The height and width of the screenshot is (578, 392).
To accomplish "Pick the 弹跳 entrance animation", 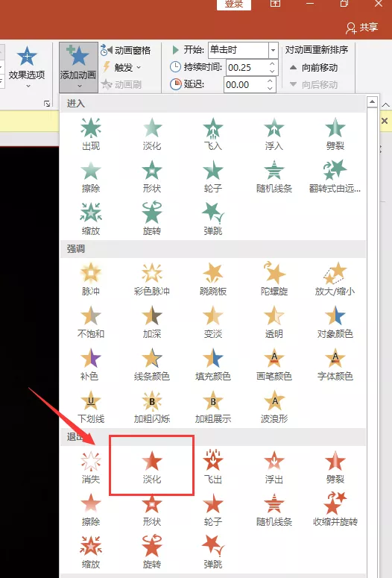I will (x=213, y=219).
